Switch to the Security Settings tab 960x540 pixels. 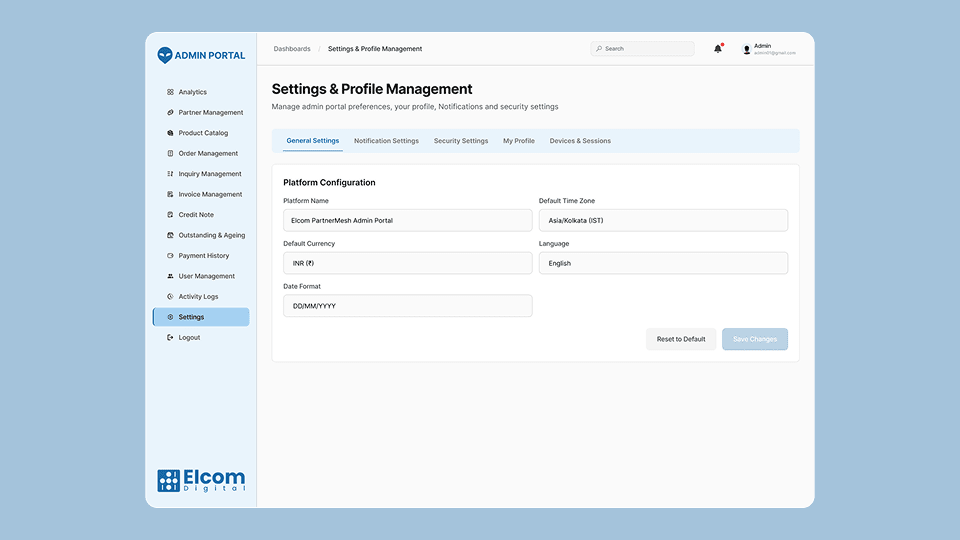coord(461,141)
